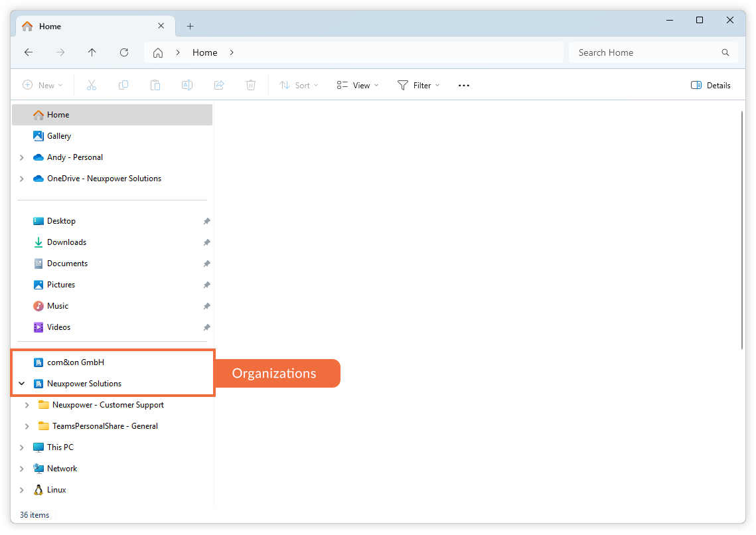Click the New button to create an item
Image resolution: width=756 pixels, height=535 pixels.
click(x=42, y=85)
